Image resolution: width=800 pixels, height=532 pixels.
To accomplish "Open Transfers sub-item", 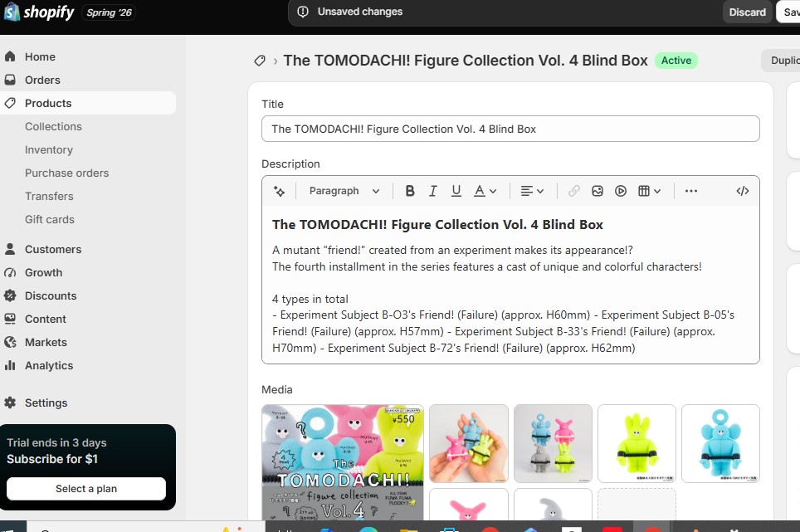I will click(49, 197).
